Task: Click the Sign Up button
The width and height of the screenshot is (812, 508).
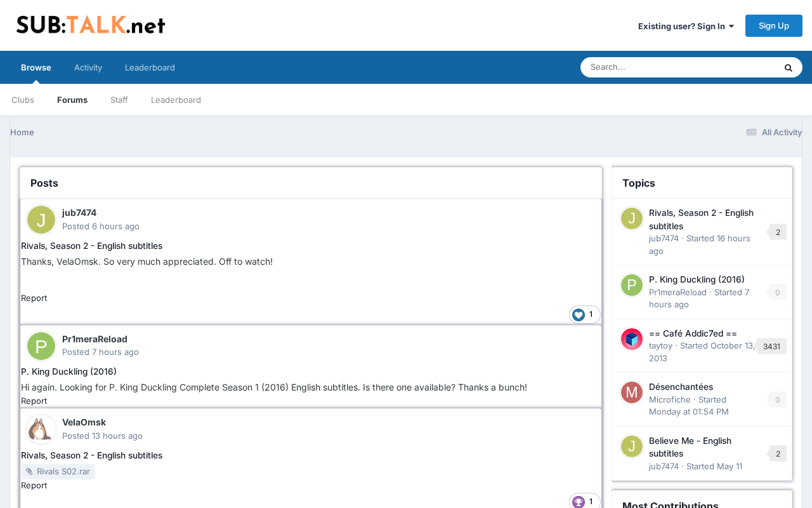Action: click(x=774, y=25)
